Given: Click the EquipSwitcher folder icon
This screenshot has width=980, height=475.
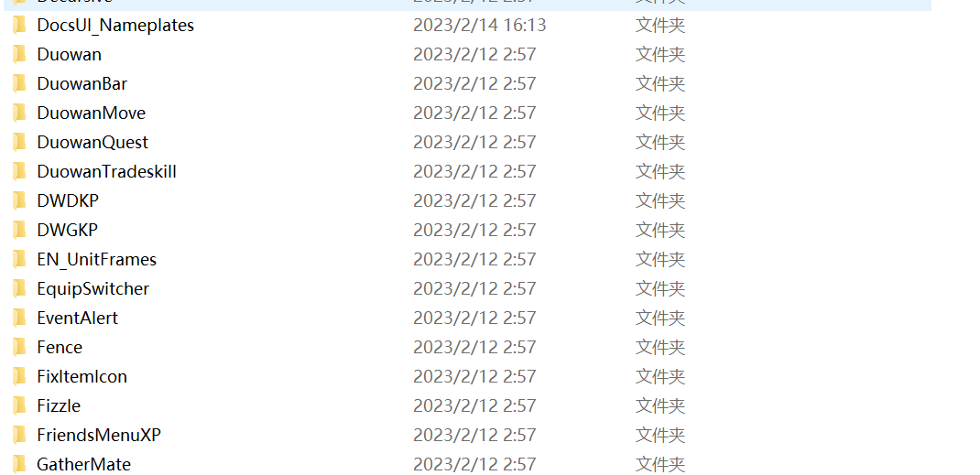Looking at the screenshot, I should (x=19, y=288).
